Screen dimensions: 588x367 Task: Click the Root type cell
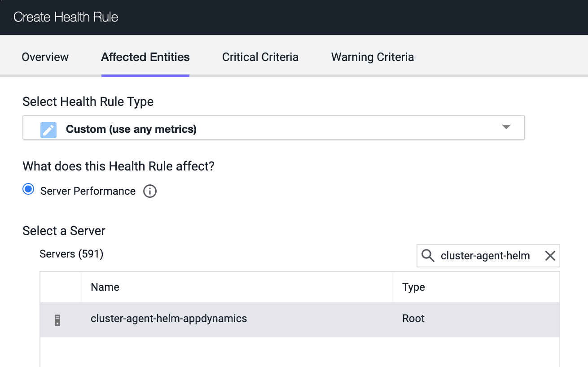click(413, 319)
